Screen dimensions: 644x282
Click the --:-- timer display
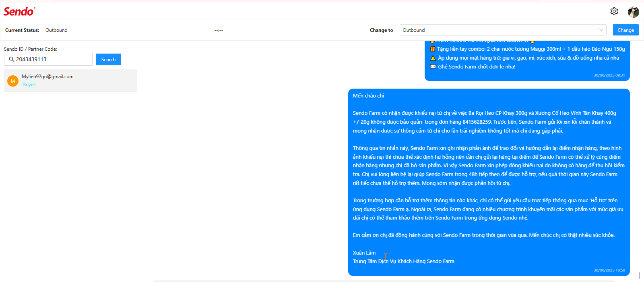[x=219, y=30]
